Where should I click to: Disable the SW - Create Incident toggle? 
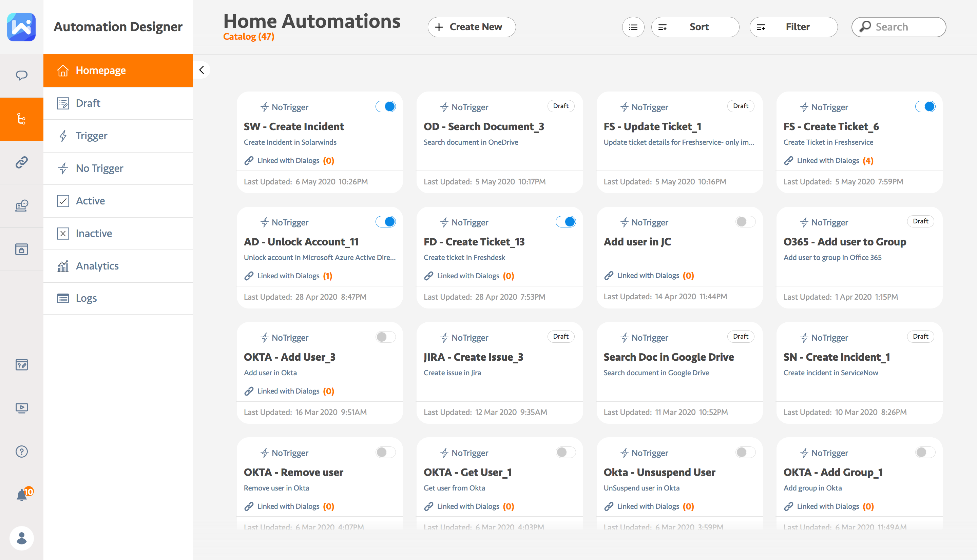[x=385, y=106]
